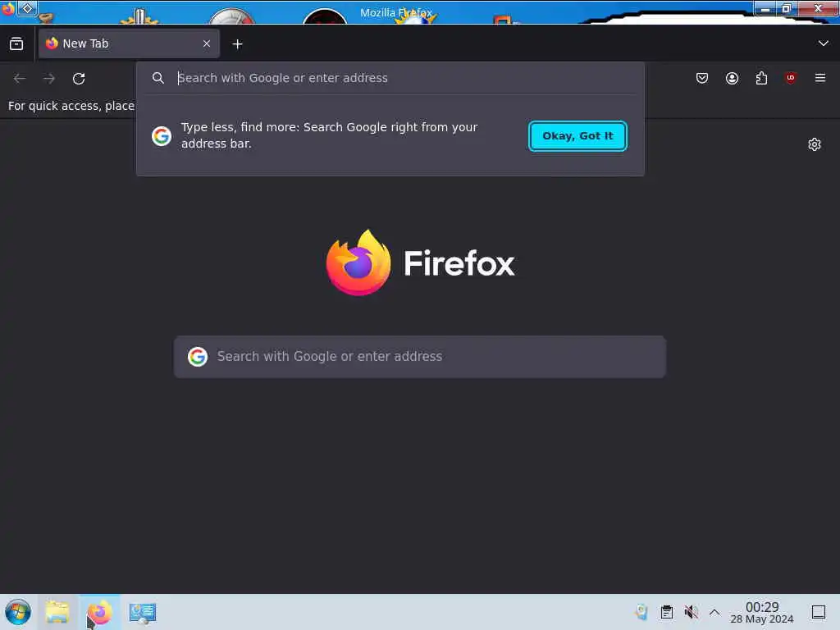
Task: Reload the current page
Action: [79, 79]
